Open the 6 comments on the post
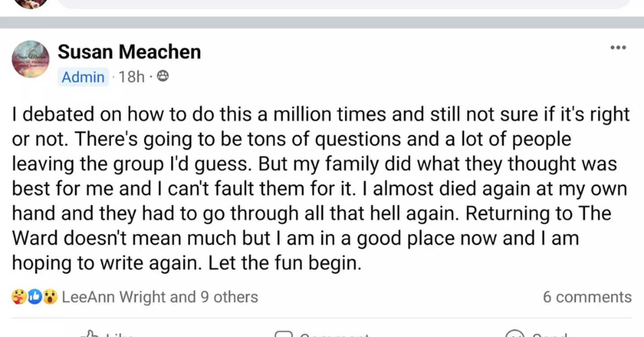The image size is (644, 337). coord(587,296)
